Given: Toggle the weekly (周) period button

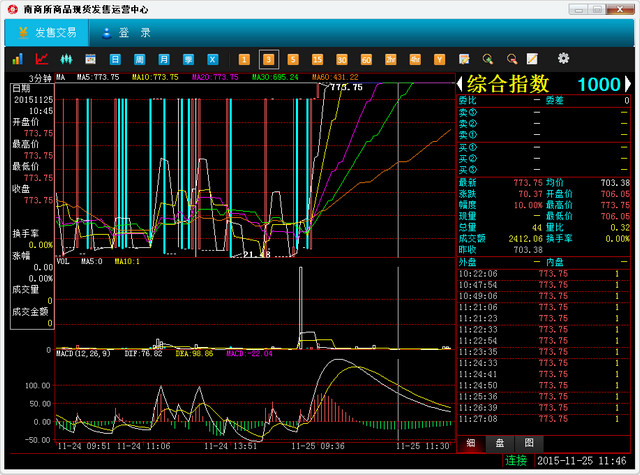Looking at the screenshot, I should click(x=139, y=59).
